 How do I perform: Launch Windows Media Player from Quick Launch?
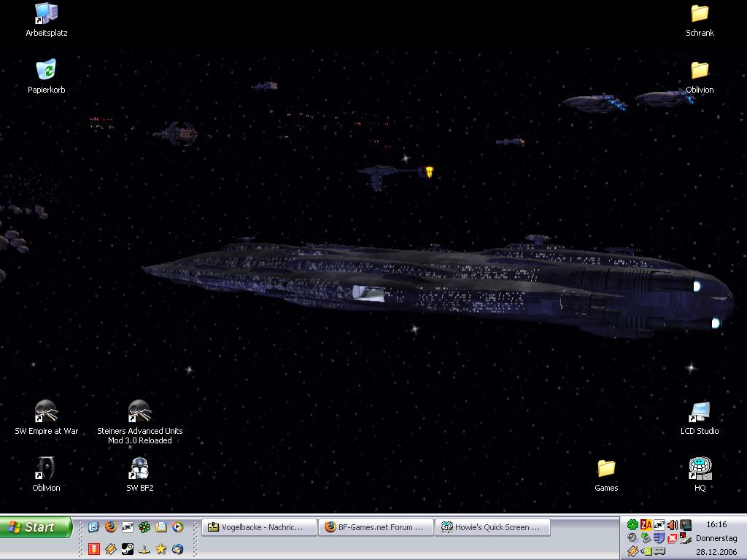[177, 526]
